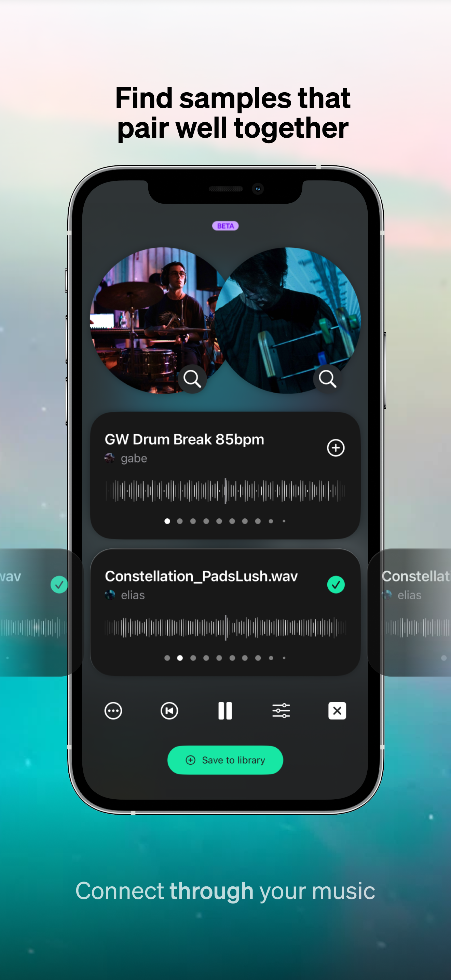Tap elias's small avatar in PadsLush card
The height and width of the screenshot is (980, 451).
tap(110, 595)
